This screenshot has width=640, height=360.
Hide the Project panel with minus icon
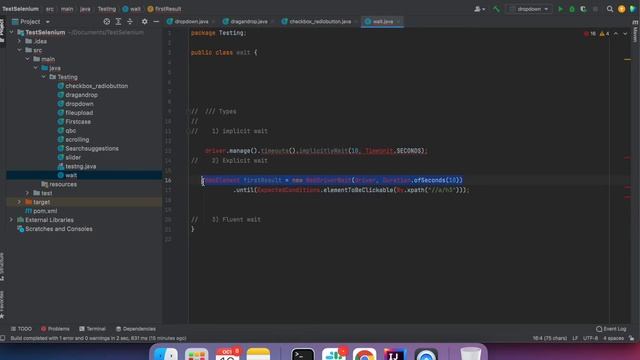pyautogui.click(x=156, y=22)
